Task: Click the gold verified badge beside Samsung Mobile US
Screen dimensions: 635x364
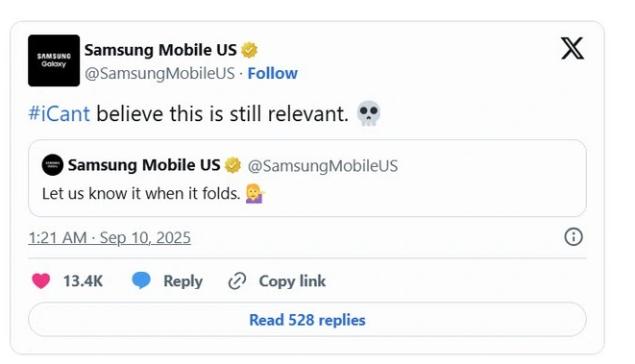Action: tap(249, 50)
